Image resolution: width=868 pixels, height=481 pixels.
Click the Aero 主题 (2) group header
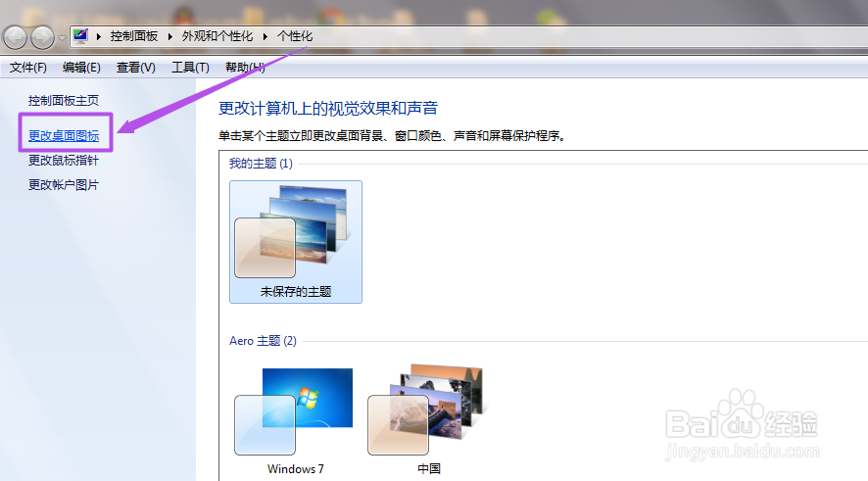pos(263,340)
